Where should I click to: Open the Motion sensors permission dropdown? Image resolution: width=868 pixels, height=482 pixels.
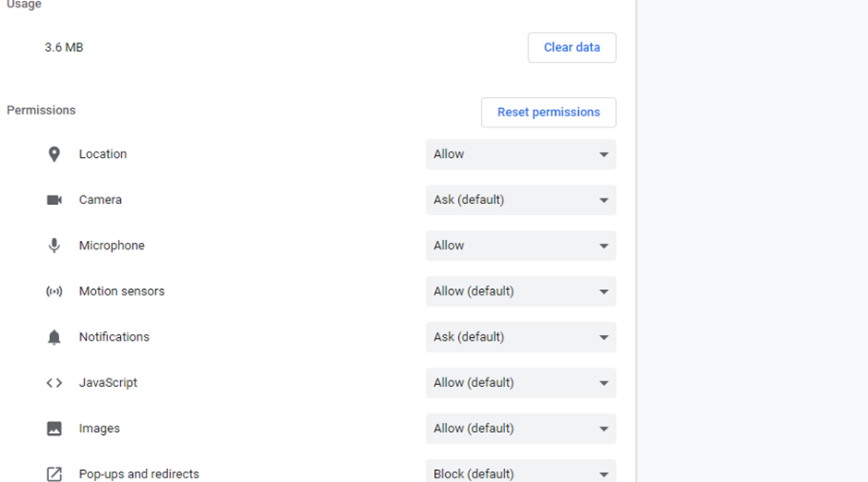(x=521, y=291)
